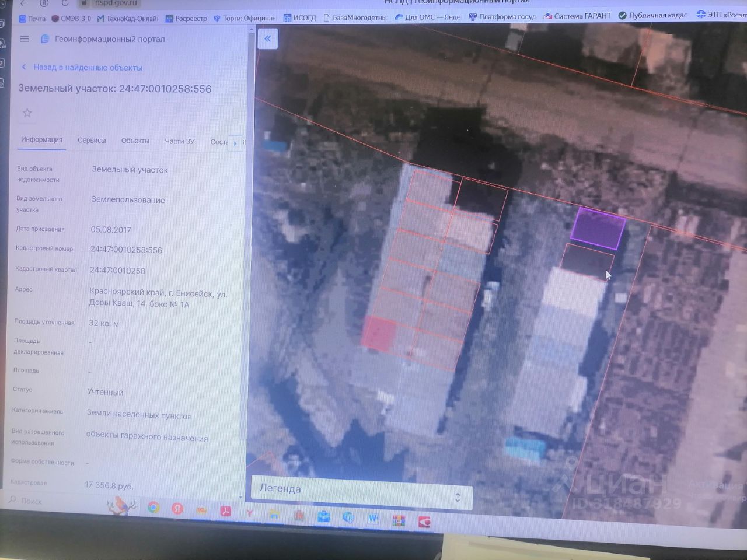Open the Росреестр bookmark

pos(186,19)
